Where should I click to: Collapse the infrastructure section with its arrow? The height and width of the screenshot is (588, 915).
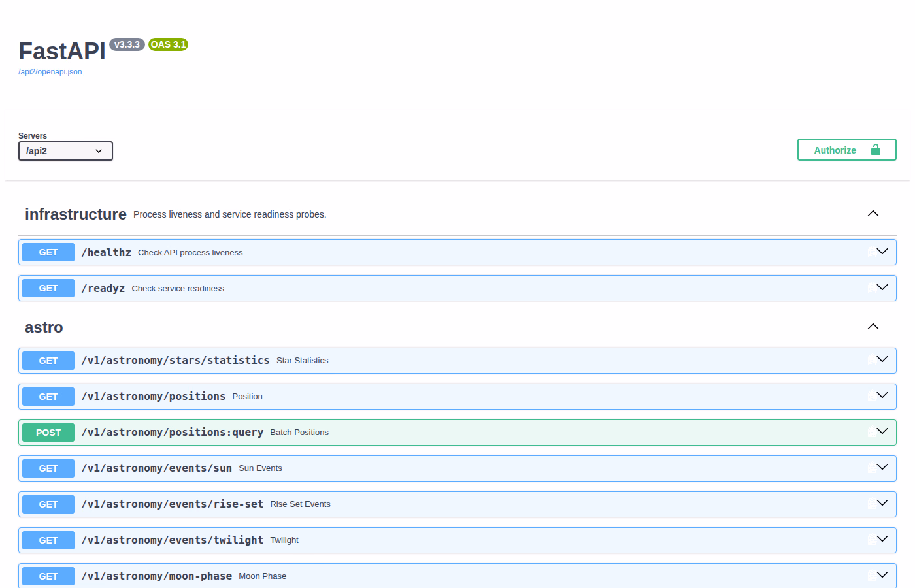[x=873, y=214]
